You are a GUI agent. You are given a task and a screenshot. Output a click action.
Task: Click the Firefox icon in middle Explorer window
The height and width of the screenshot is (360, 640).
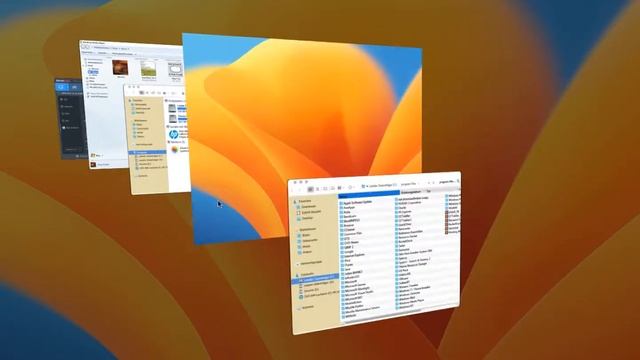click(175, 150)
